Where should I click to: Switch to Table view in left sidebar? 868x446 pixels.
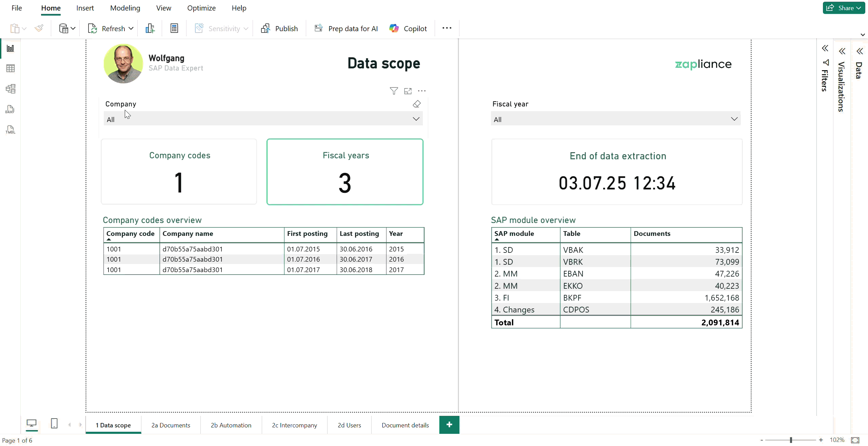pos(11,68)
